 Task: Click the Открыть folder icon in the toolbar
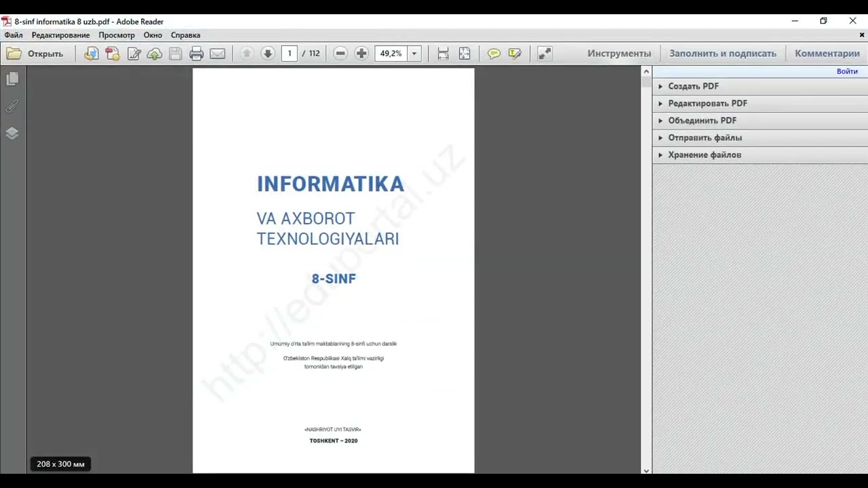pos(14,54)
